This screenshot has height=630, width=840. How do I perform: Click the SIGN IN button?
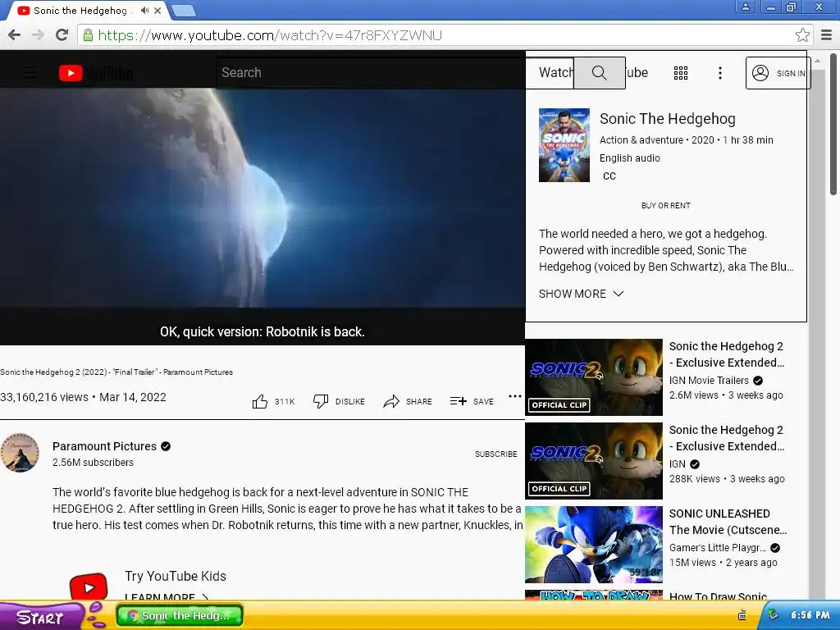[778, 73]
